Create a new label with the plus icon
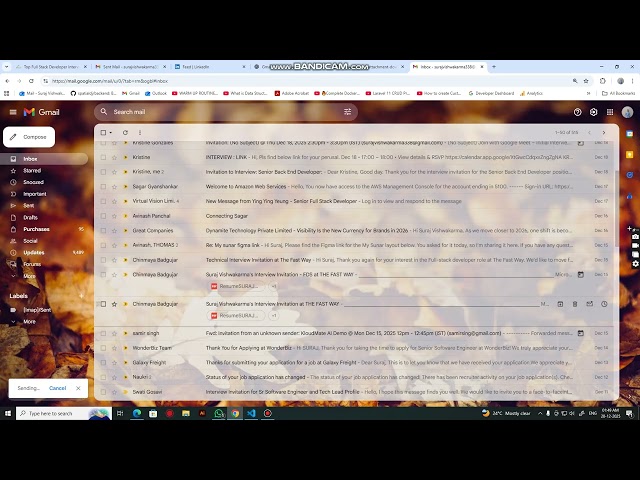Screen dimensions: 640x480 tap(81, 296)
